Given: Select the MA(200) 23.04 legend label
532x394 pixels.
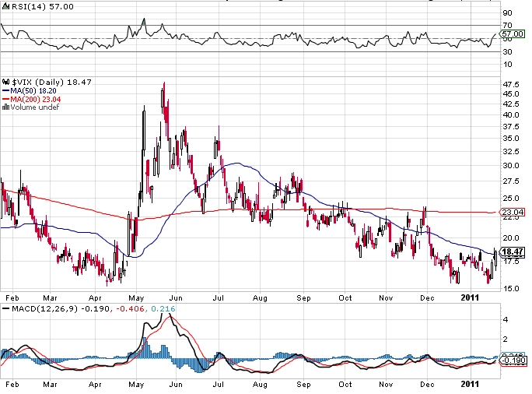Looking at the screenshot, I should pos(36,99).
